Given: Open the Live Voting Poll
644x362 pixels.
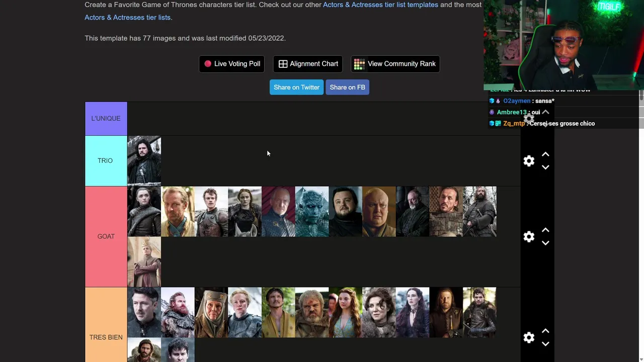Looking at the screenshot, I should [x=232, y=64].
